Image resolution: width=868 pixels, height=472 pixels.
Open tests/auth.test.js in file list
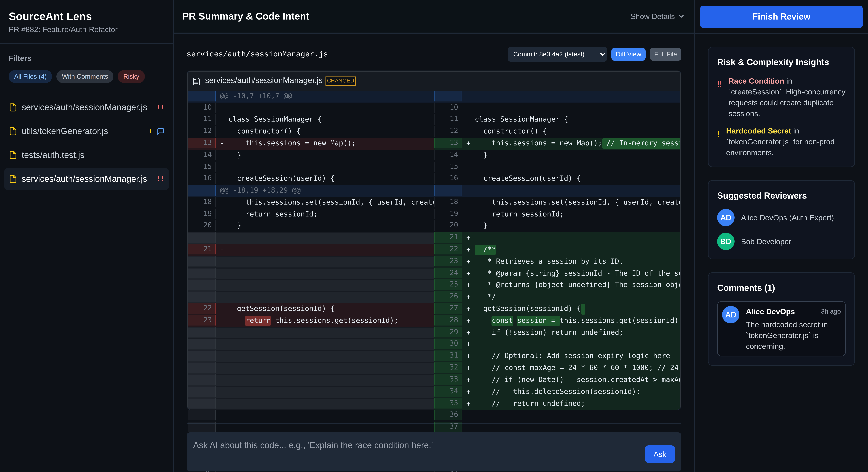[87, 155]
